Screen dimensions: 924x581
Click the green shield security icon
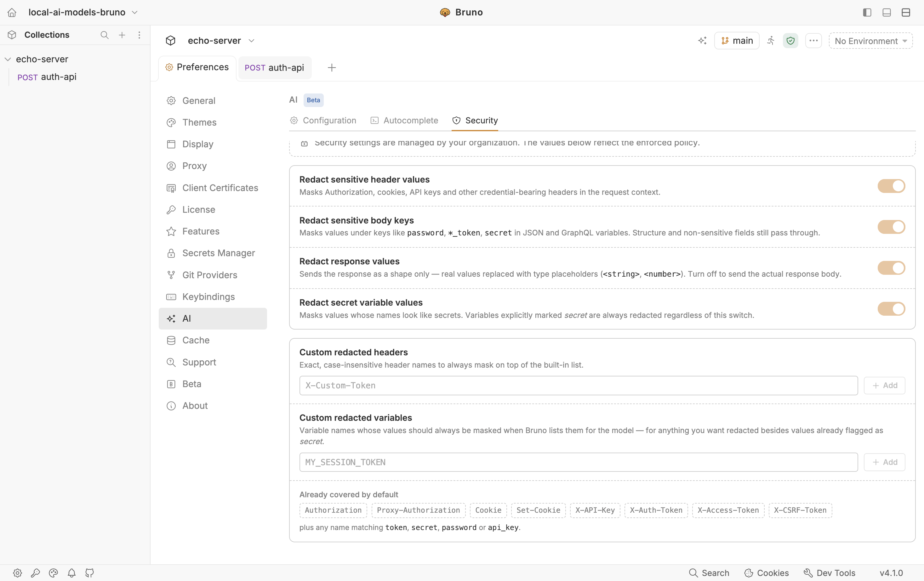click(x=790, y=41)
